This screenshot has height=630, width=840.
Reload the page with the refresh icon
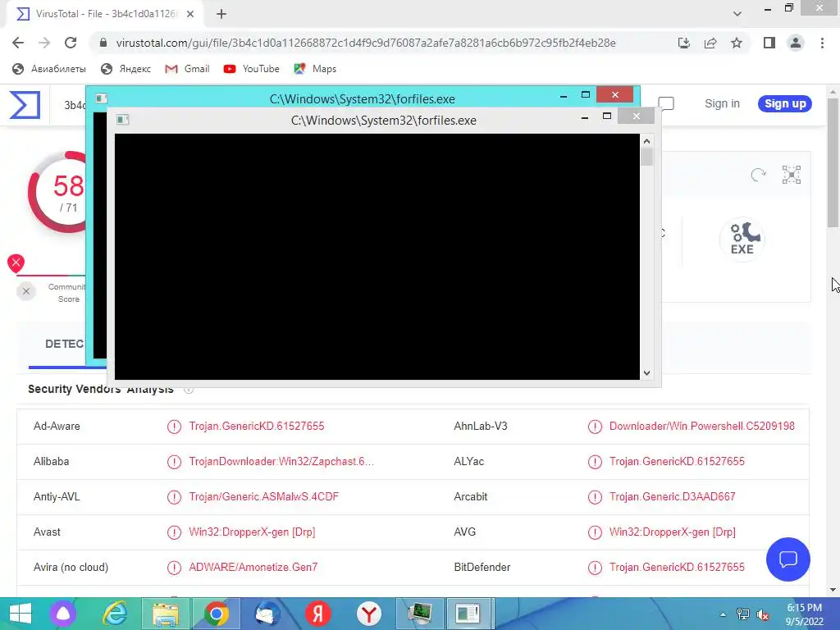(x=71, y=43)
